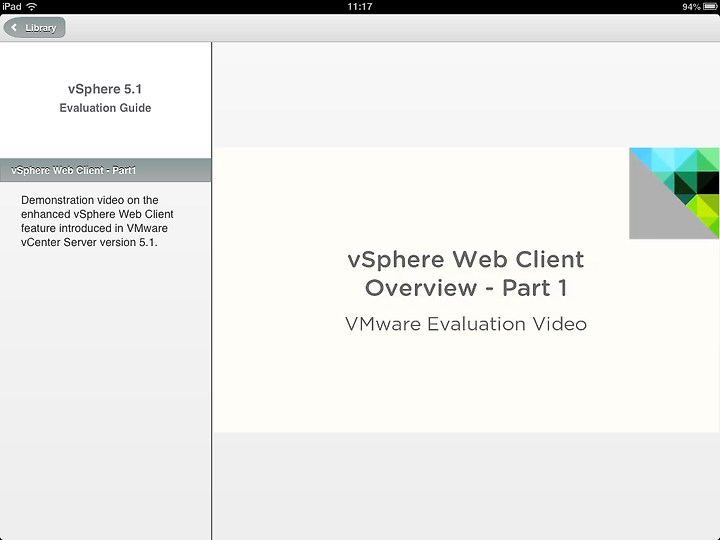This screenshot has width=720, height=540.
Task: Tap the battery indicator icon
Action: 710,6
